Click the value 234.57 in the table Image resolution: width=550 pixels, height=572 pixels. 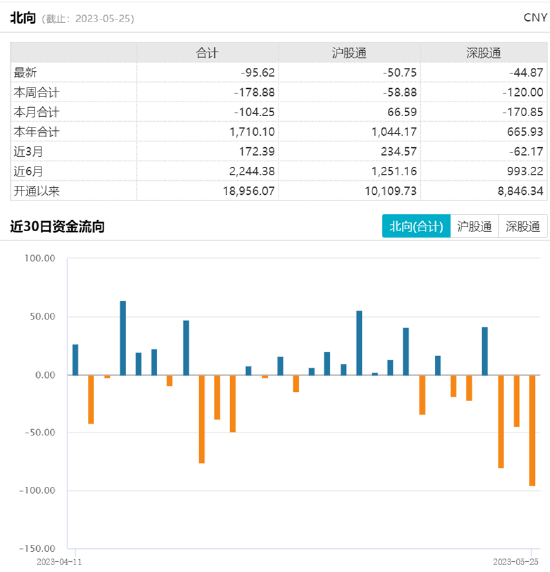pyautogui.click(x=399, y=151)
